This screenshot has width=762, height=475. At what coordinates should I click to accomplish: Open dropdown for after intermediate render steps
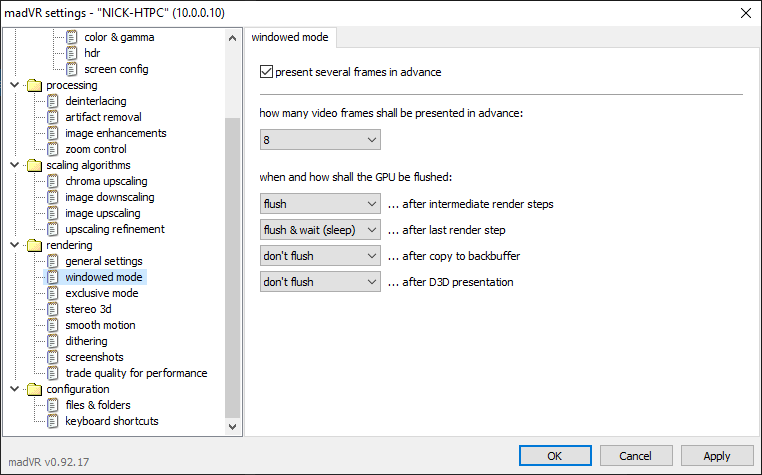pos(319,204)
